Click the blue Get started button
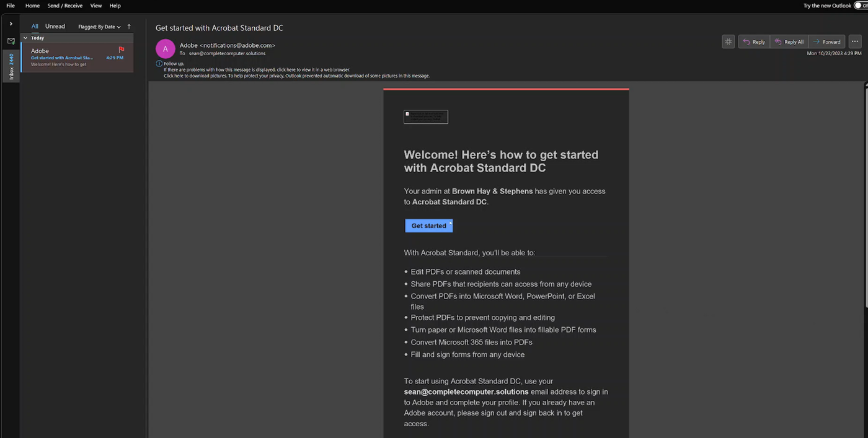868x438 pixels. point(428,226)
